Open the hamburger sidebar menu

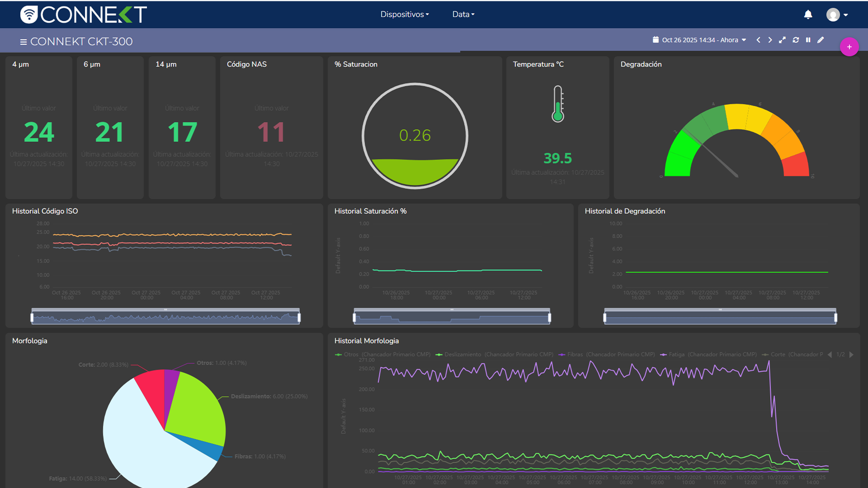click(x=23, y=42)
